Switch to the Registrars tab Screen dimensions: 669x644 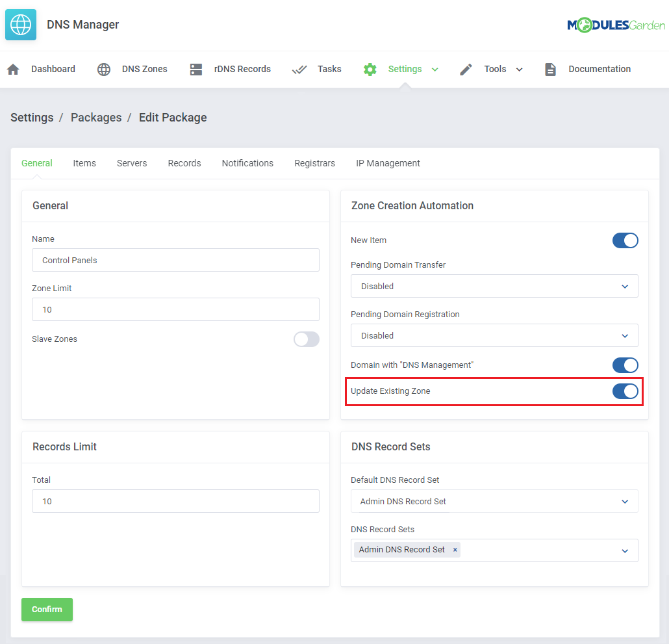click(x=315, y=163)
